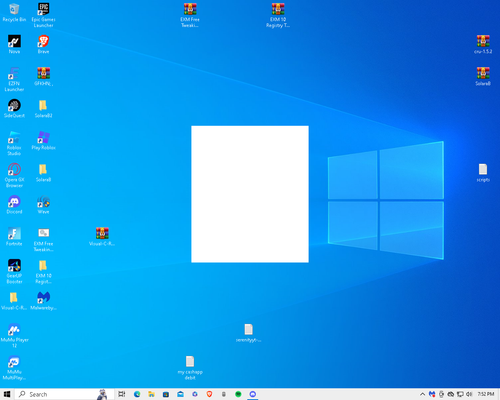
Task: Select the Malwarebytes desktop shortcut
Action: (x=43, y=300)
